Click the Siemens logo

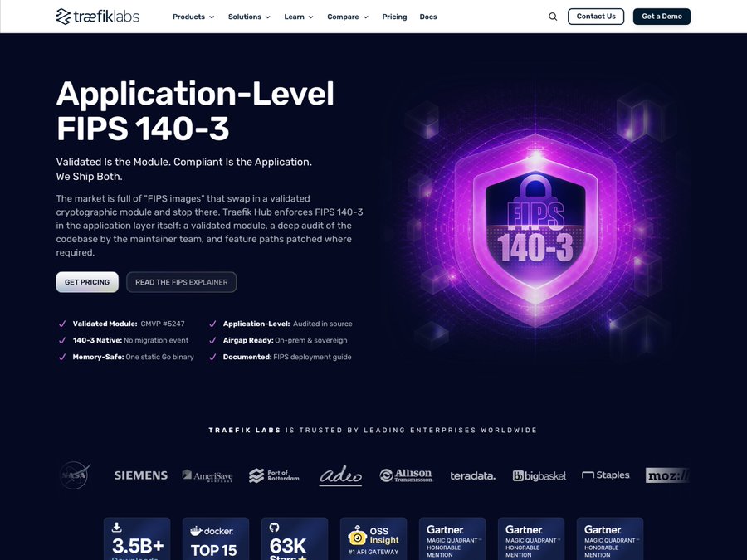pos(140,475)
